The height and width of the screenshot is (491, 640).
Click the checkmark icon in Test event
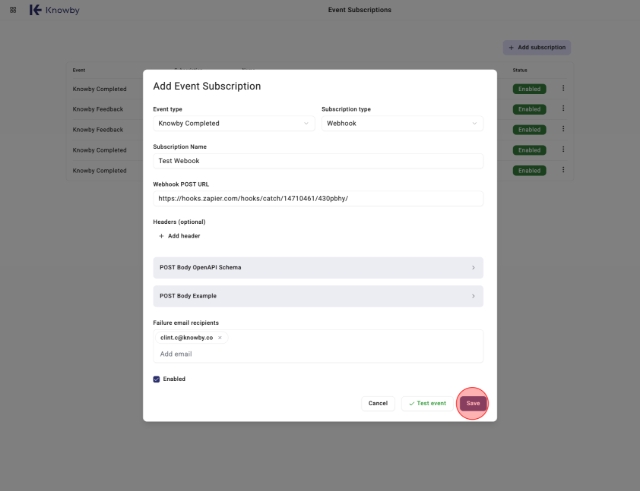tap(411, 403)
